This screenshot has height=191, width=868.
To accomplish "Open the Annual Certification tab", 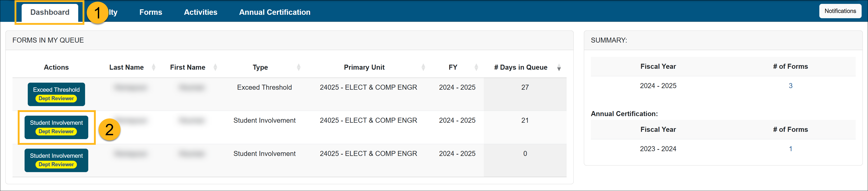I will pyautogui.click(x=275, y=13).
